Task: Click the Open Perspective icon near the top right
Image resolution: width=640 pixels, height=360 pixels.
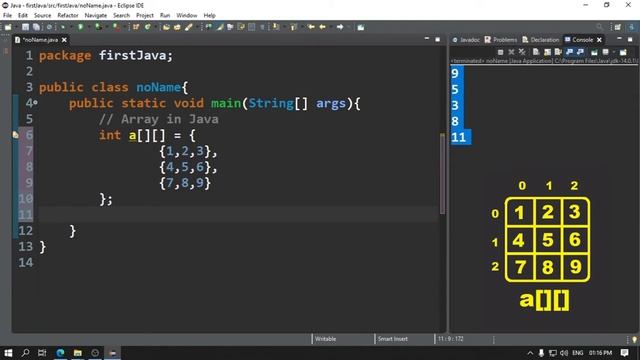Action: point(618,27)
